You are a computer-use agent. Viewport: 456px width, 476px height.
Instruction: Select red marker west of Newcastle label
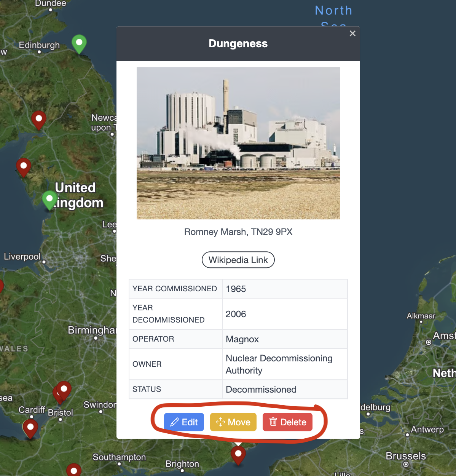click(38, 119)
